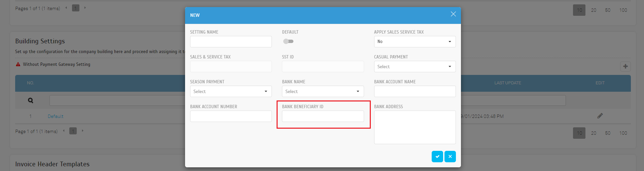This screenshot has width=644, height=171.
Task: Open the Apply Sales Service Tax dropdown
Action: coord(415,42)
